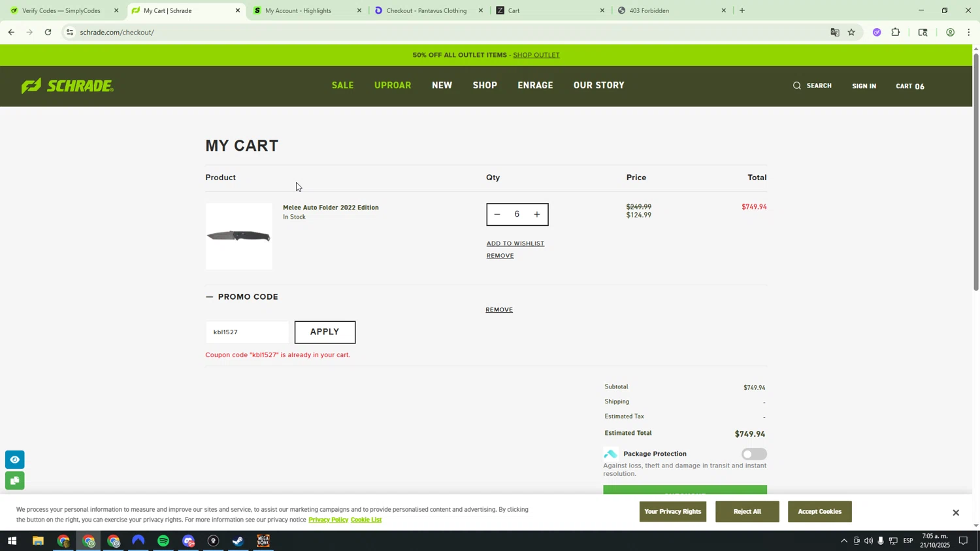Reload the page
The width and height of the screenshot is (980, 551).
point(48,32)
